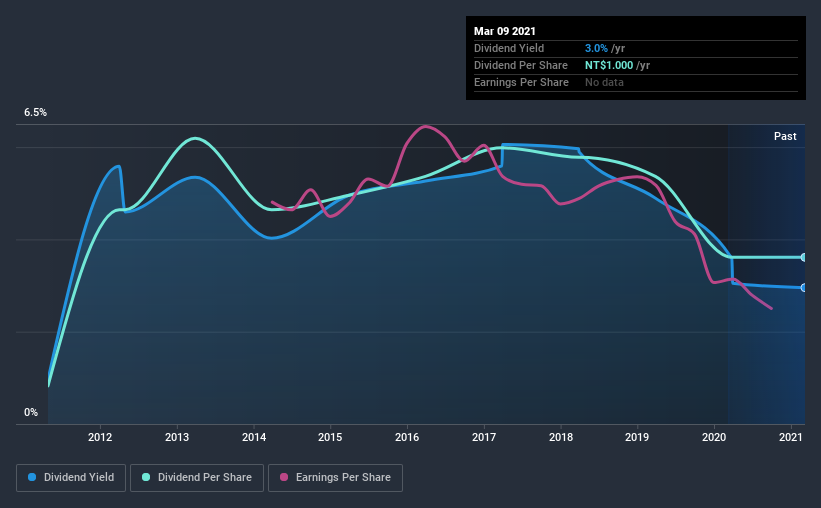Click the 2013 x-axis label

pos(177,437)
